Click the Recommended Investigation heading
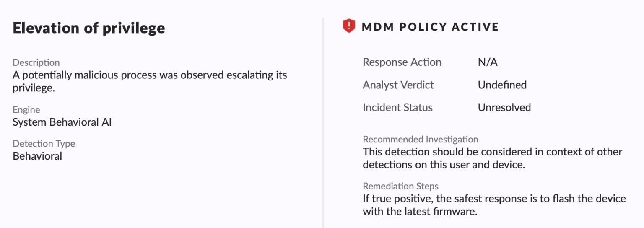 (x=420, y=139)
